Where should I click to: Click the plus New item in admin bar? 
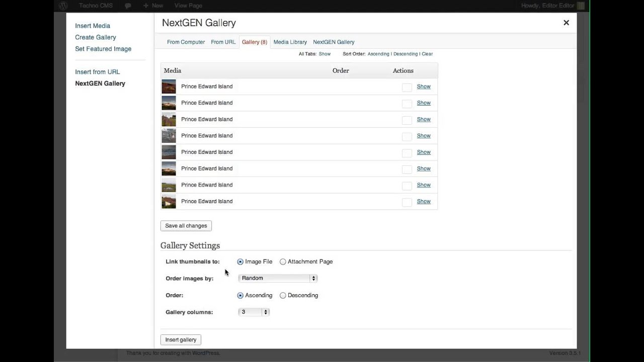[x=153, y=6]
